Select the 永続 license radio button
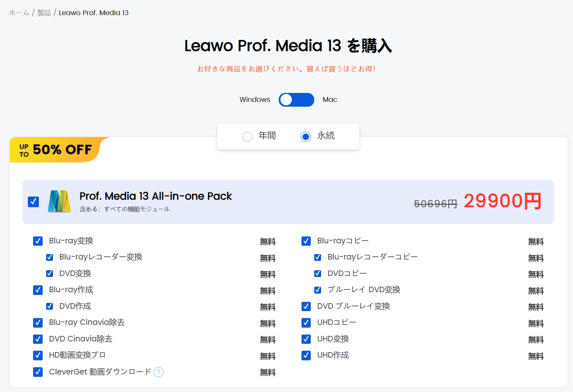 (x=306, y=137)
